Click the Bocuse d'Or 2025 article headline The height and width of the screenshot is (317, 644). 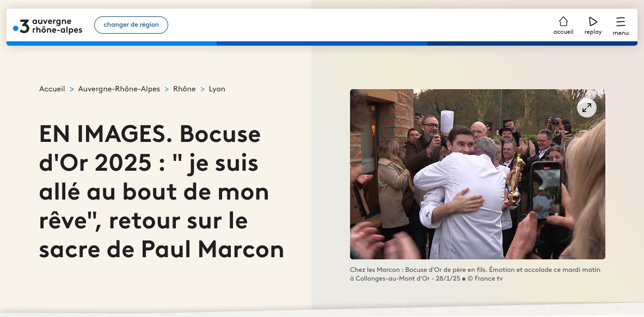(162, 191)
